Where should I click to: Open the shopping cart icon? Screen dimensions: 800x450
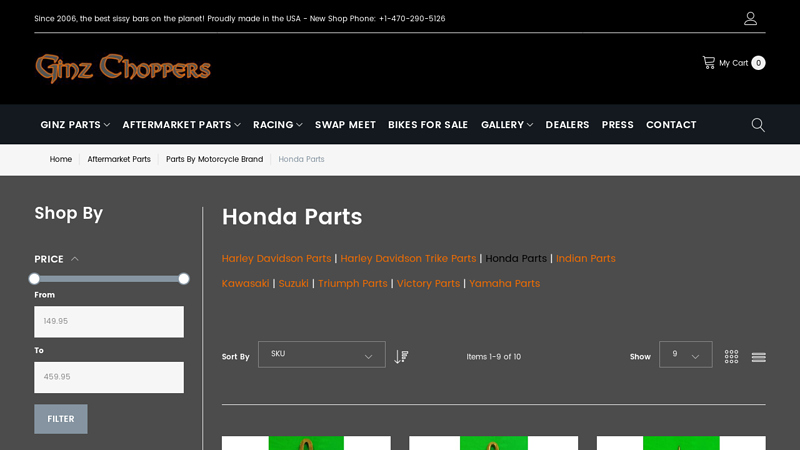pos(709,63)
